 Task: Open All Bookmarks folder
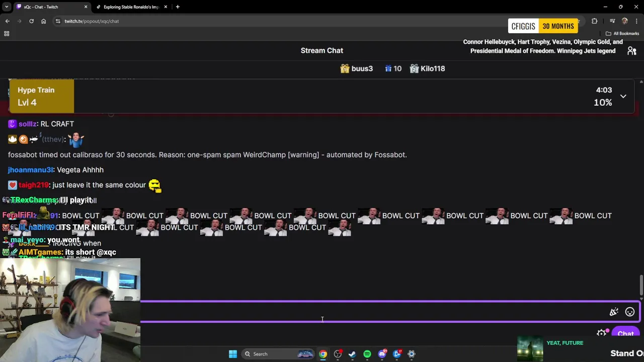tap(622, 34)
